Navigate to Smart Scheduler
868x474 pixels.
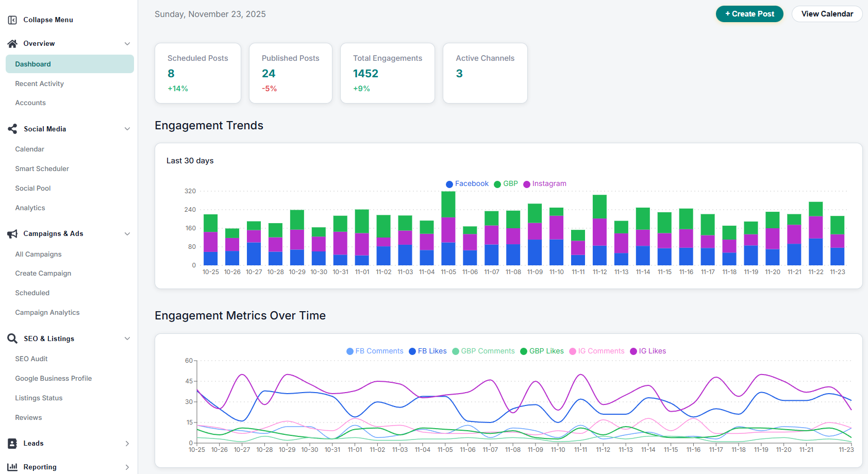[42, 168]
